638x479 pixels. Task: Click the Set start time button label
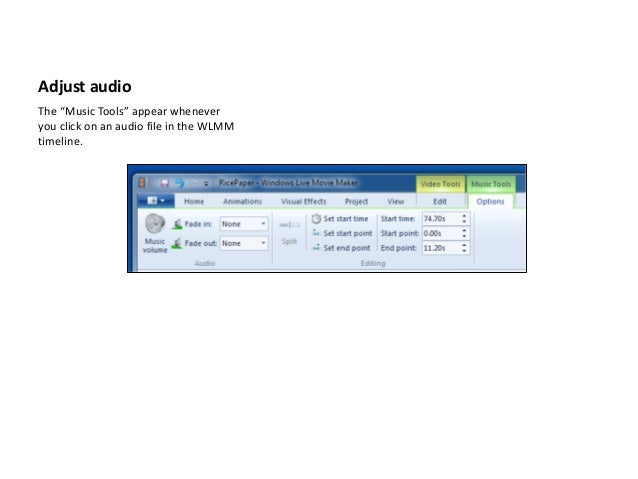[346, 219]
